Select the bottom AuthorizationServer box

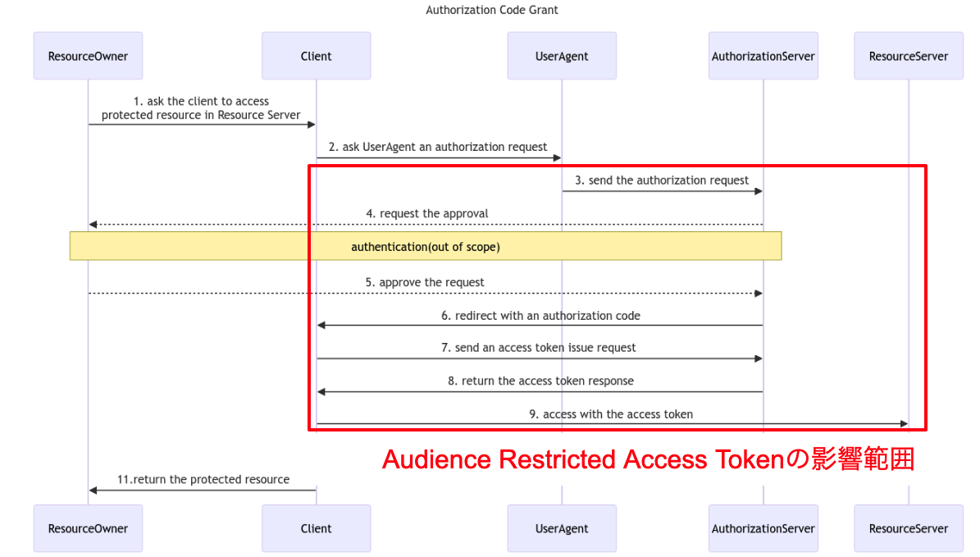click(x=763, y=528)
